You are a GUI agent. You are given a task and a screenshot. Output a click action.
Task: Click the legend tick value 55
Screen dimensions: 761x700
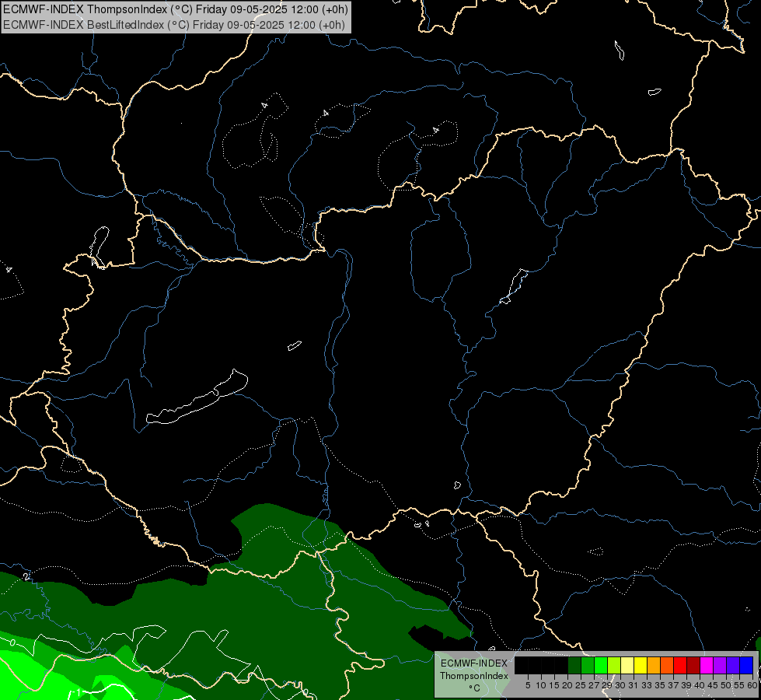[740, 685]
